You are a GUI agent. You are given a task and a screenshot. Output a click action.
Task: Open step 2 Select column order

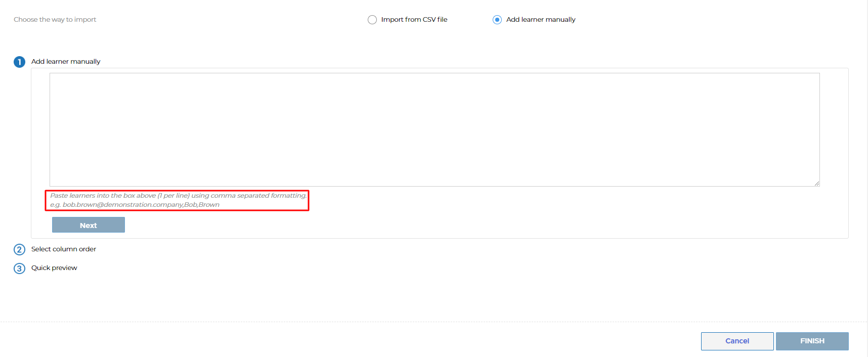coord(64,249)
